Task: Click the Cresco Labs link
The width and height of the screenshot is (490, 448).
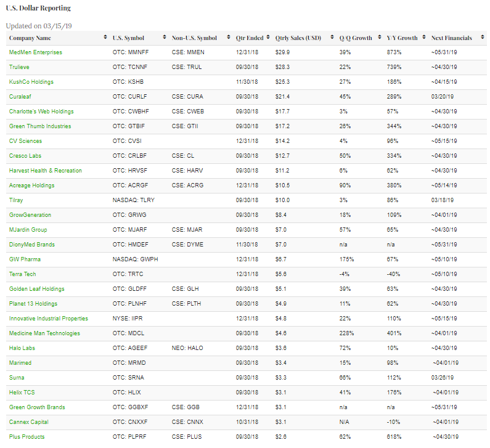Action: click(25, 156)
